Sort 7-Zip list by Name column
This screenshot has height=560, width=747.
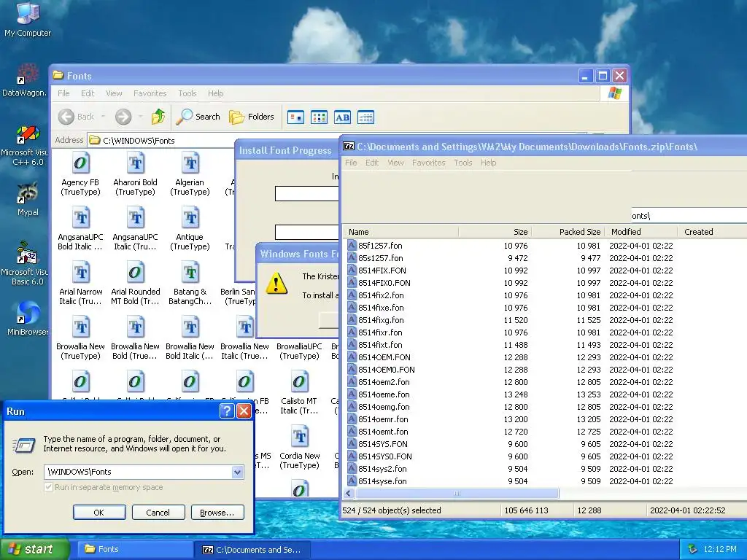pos(401,232)
